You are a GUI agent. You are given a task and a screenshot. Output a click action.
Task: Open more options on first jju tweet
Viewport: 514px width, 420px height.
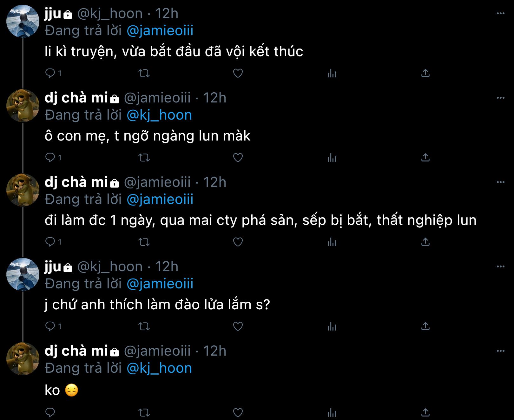click(500, 13)
